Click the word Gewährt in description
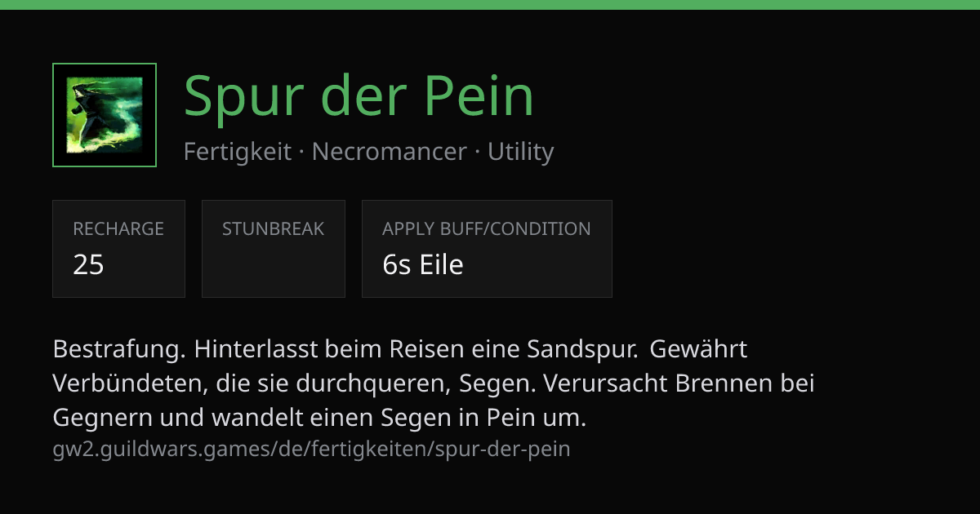The width and height of the screenshot is (980, 514). (699, 349)
